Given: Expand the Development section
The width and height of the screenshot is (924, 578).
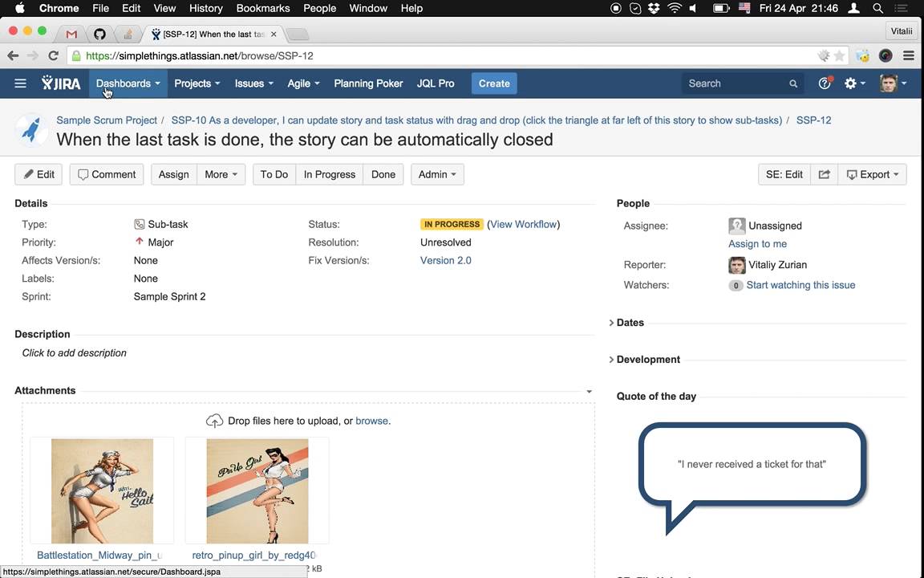Looking at the screenshot, I should [x=646, y=360].
